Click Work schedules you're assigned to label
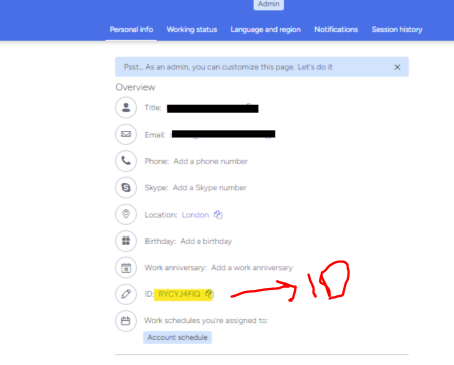 coord(206,320)
